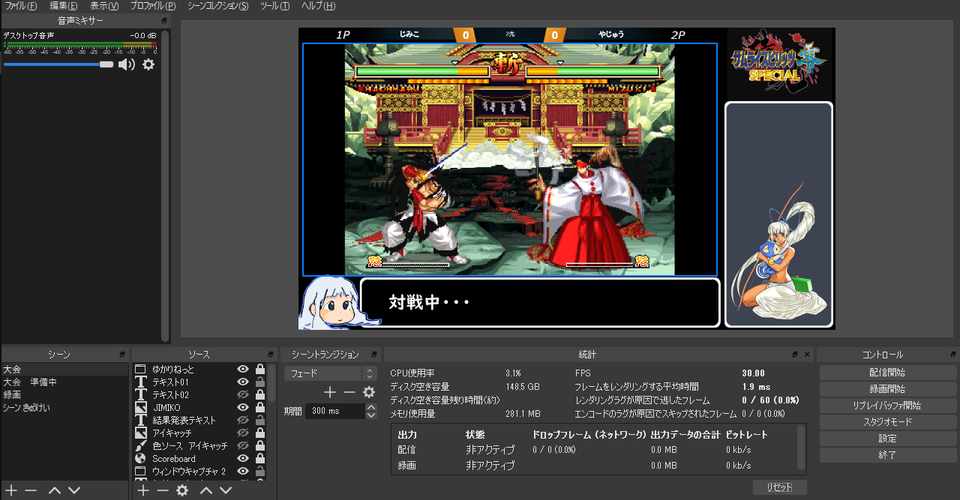This screenshot has width=960, height=500.
Task: Start recording with 録画開始
Action: click(x=887, y=389)
